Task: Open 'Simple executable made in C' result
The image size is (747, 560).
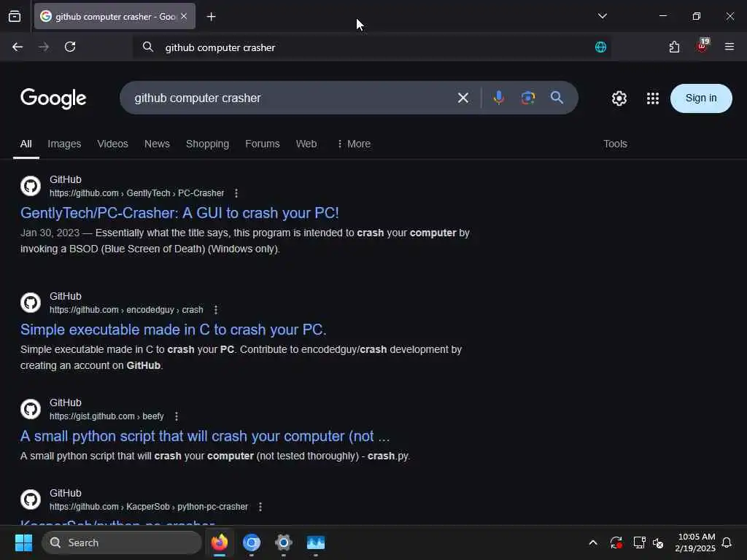Action: point(174,330)
